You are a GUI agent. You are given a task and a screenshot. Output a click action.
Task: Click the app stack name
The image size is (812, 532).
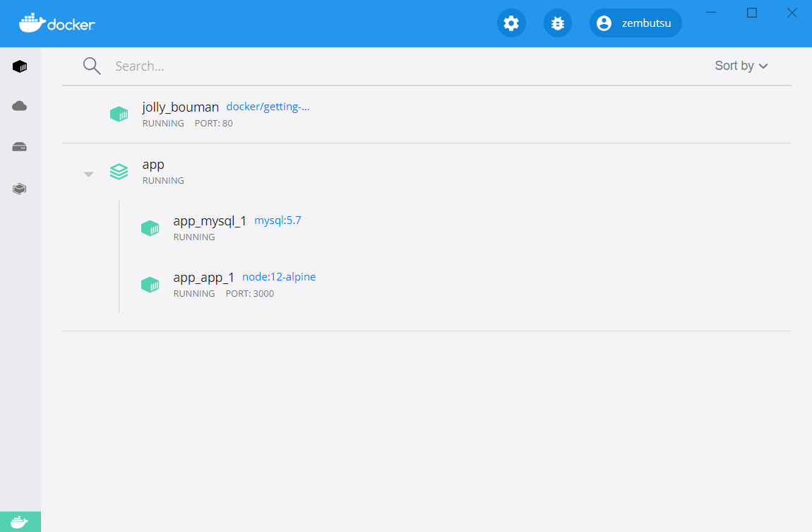click(153, 165)
